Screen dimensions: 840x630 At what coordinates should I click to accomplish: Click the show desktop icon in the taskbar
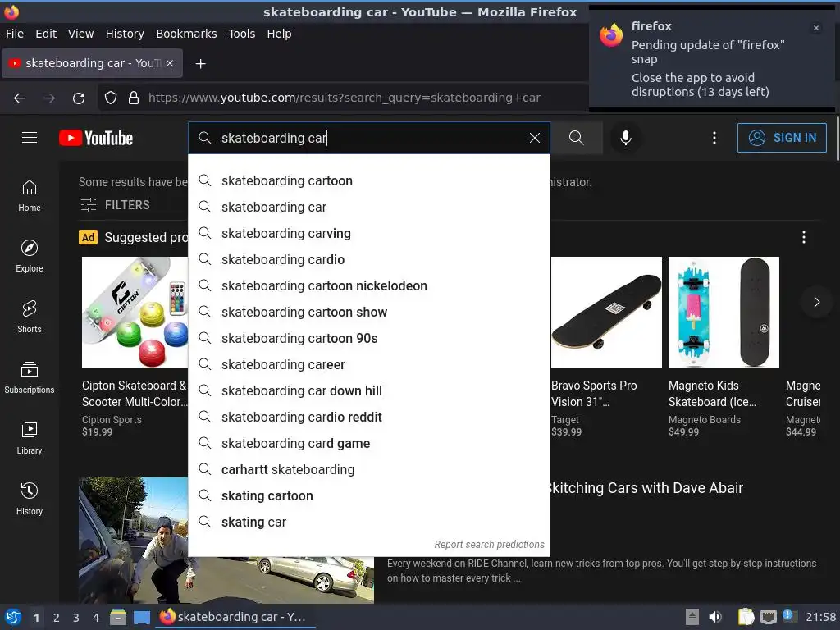141,617
